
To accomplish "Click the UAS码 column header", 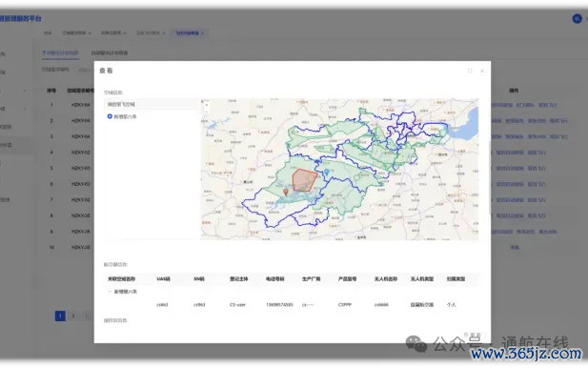I will point(163,279).
